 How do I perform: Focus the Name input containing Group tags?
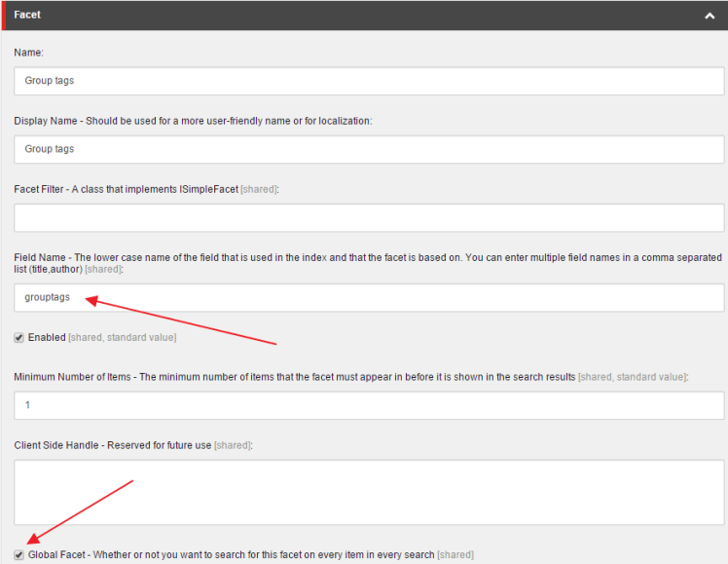369,81
